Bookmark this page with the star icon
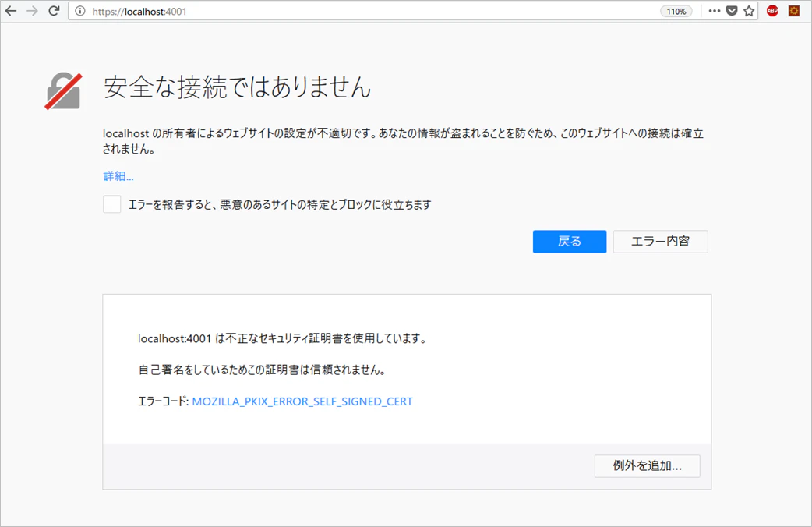 pos(749,11)
